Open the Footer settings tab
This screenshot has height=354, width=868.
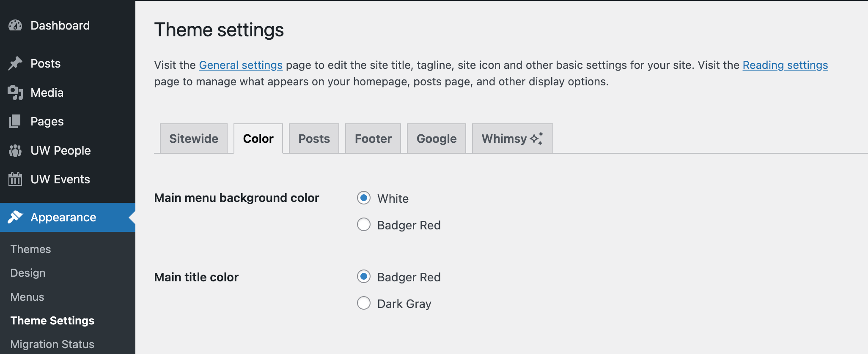373,138
